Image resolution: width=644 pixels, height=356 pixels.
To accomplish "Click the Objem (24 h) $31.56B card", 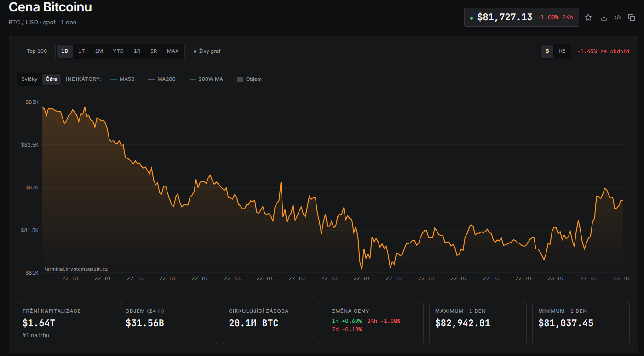I will 168,323.
